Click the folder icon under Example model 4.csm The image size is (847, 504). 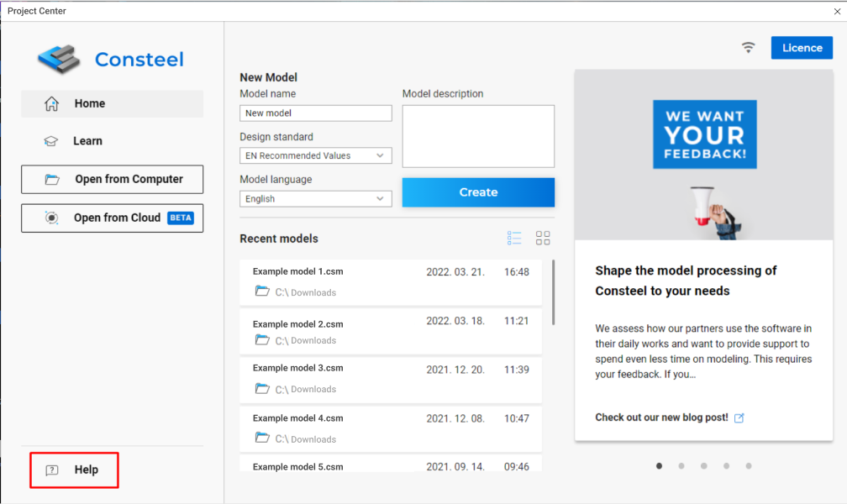[x=262, y=438]
